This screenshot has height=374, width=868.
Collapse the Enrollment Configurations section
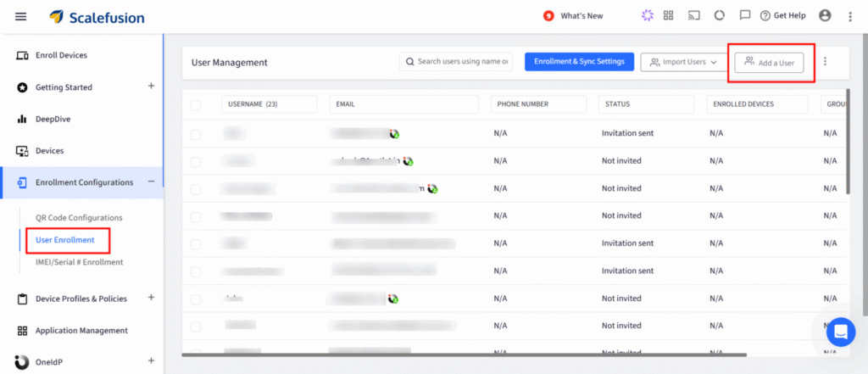tap(151, 181)
